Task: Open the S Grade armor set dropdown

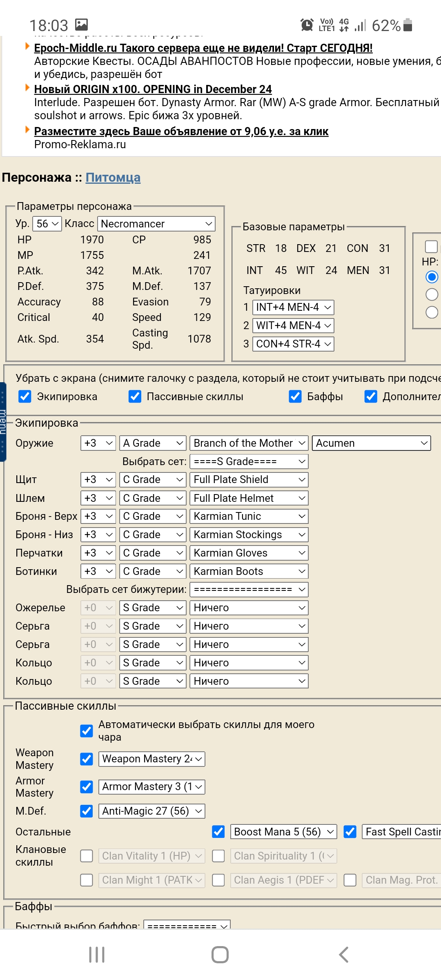Action: (249, 461)
